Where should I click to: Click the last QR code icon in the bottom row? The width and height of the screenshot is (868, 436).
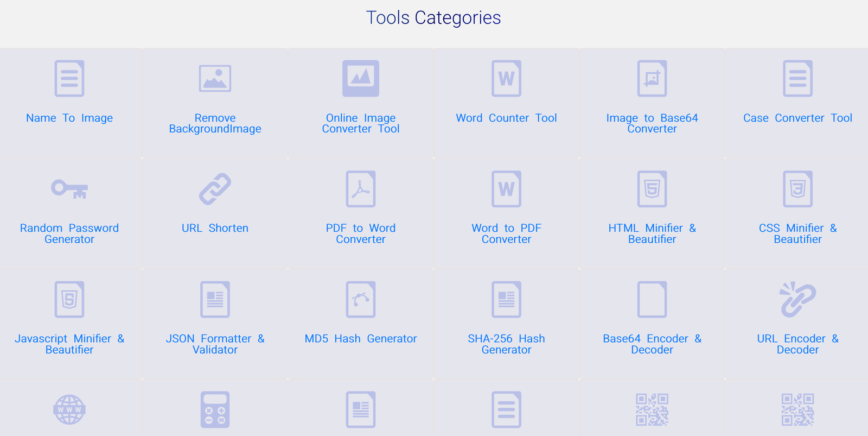tap(797, 409)
